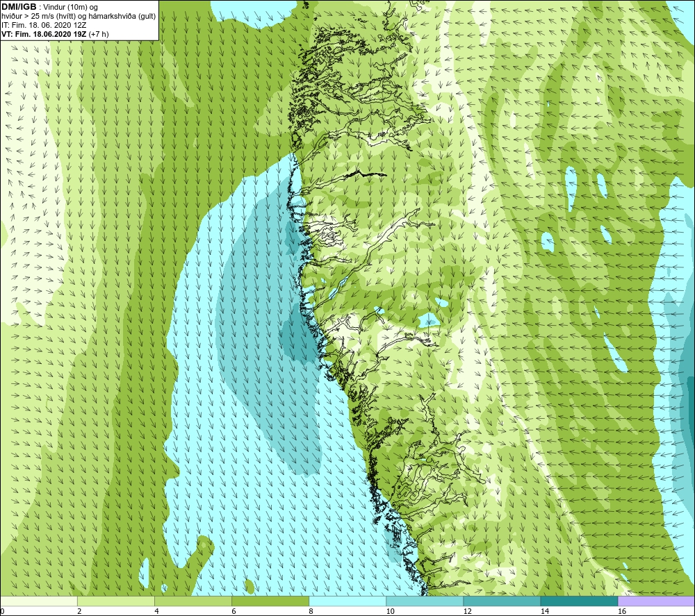The height and width of the screenshot is (616, 695).
Task: Click the turquoise 10–12 m/s legend swatch
Action: click(x=425, y=601)
